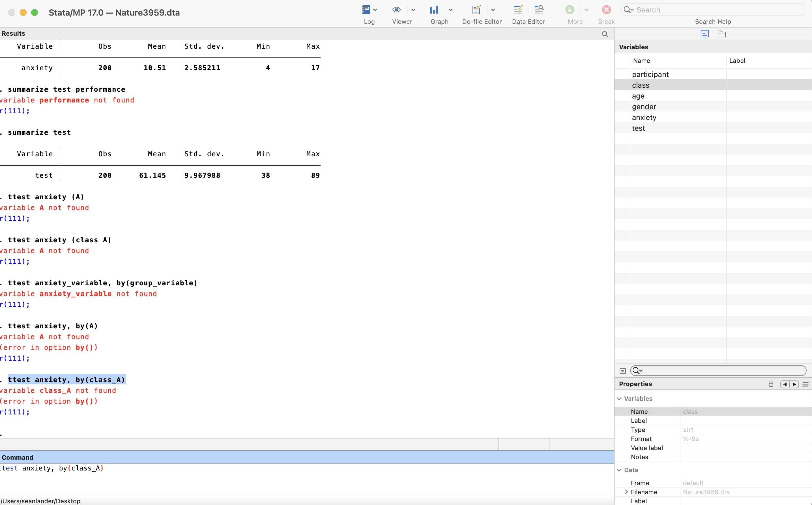Click the variables filter funnel icon
Viewport: 812px width, 505px height.
[x=622, y=371]
